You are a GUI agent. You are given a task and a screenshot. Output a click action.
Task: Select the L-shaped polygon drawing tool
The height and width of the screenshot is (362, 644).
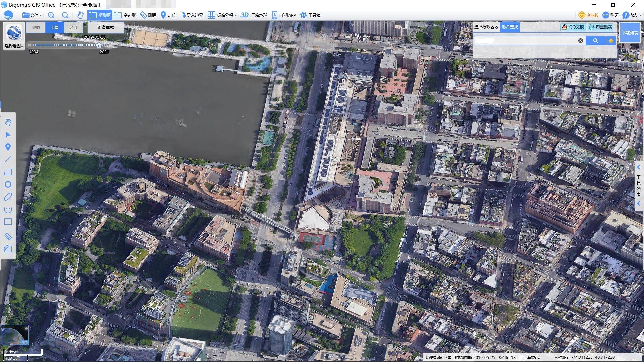(8, 172)
